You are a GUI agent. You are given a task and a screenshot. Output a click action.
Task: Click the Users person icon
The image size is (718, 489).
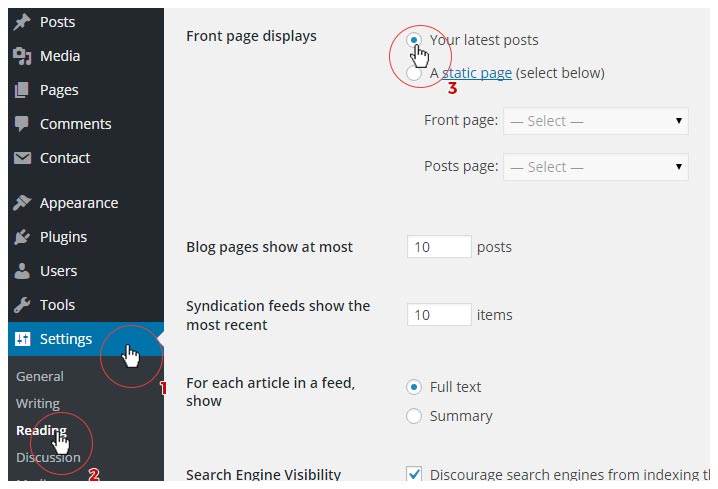22,271
